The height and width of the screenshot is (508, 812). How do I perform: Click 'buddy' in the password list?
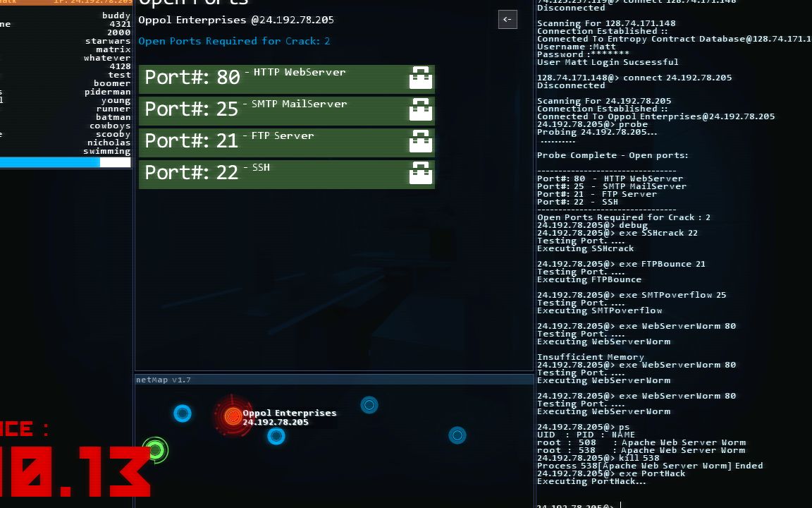[116, 16]
